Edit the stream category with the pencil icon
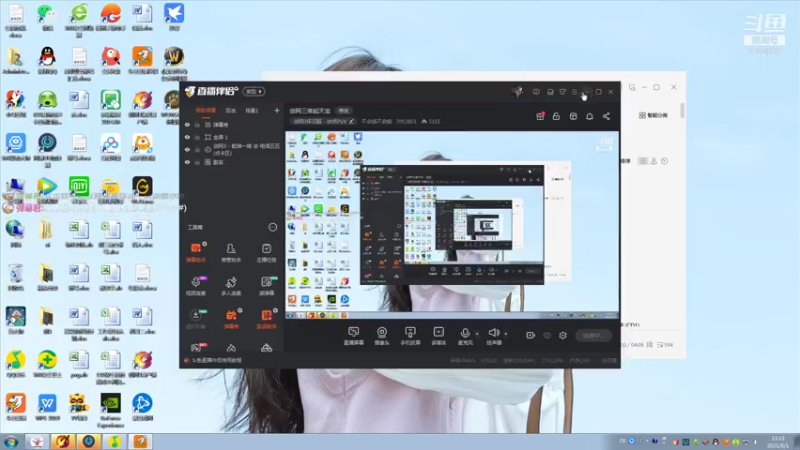Image resolution: width=800 pixels, height=450 pixels. click(x=352, y=121)
